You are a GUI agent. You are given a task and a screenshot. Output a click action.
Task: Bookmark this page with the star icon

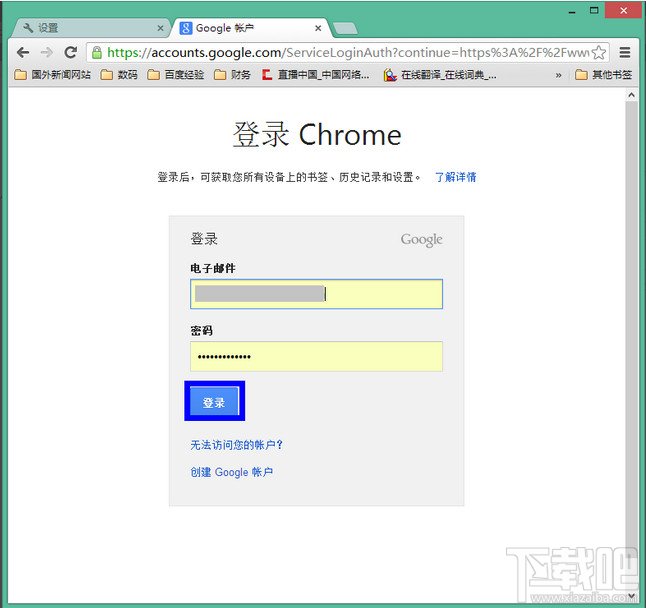pyautogui.click(x=599, y=53)
